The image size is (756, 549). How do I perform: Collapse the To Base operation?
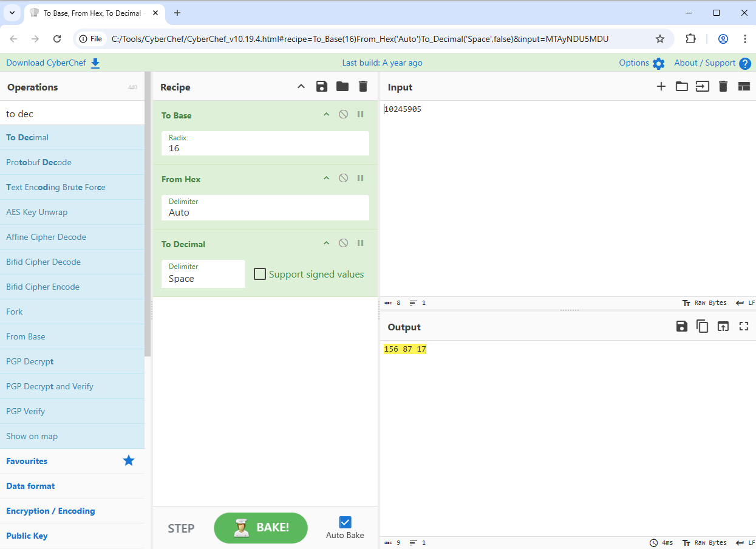click(x=326, y=115)
